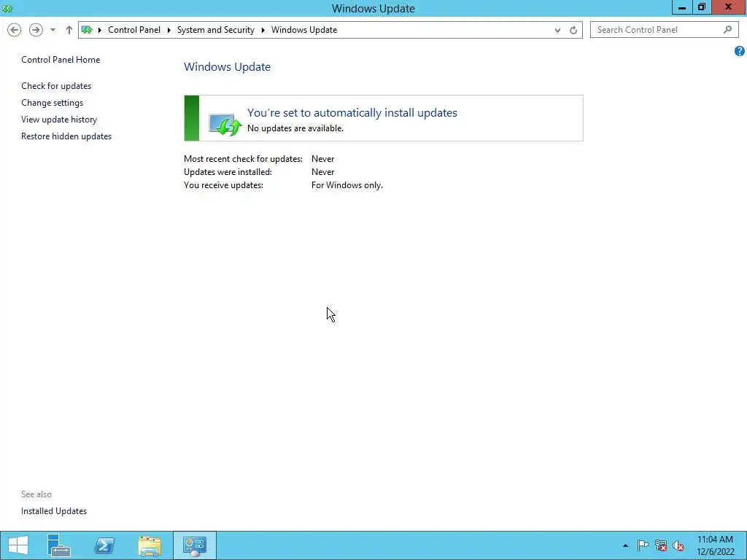The width and height of the screenshot is (747, 560).
Task: Launch Server Manager from taskbar
Action: point(59,545)
